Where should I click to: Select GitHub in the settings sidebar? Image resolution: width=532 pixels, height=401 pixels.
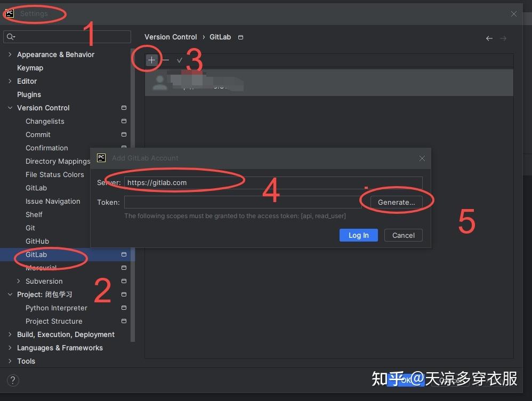click(38, 241)
